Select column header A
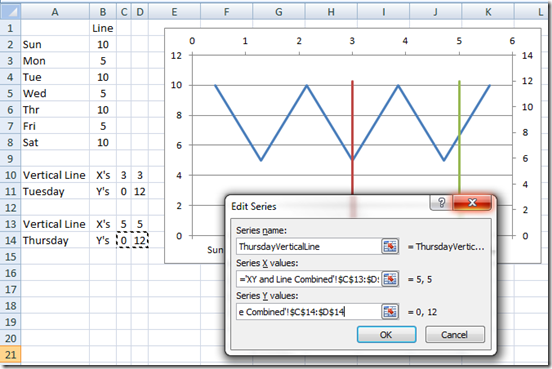 pos(55,12)
